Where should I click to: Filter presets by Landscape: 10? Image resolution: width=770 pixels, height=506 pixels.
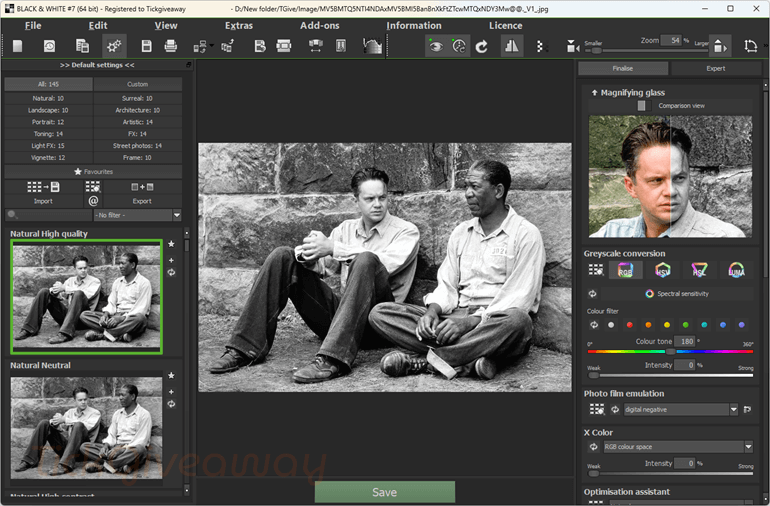(x=48, y=110)
